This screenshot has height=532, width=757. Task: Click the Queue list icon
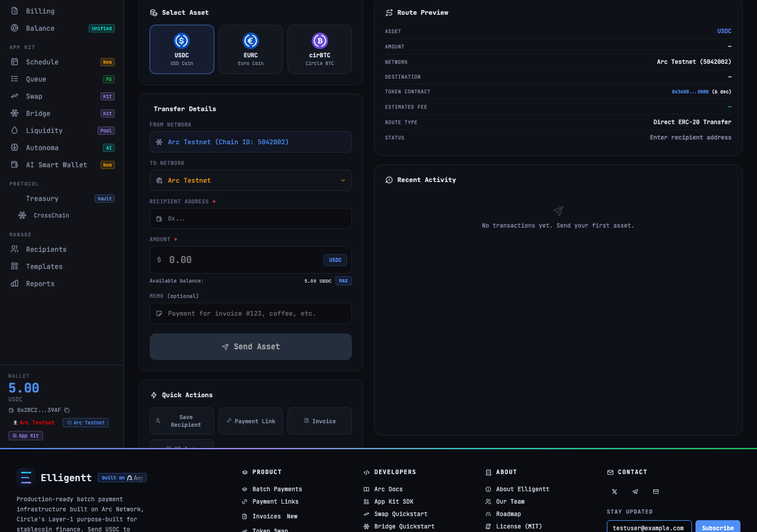[x=14, y=79]
